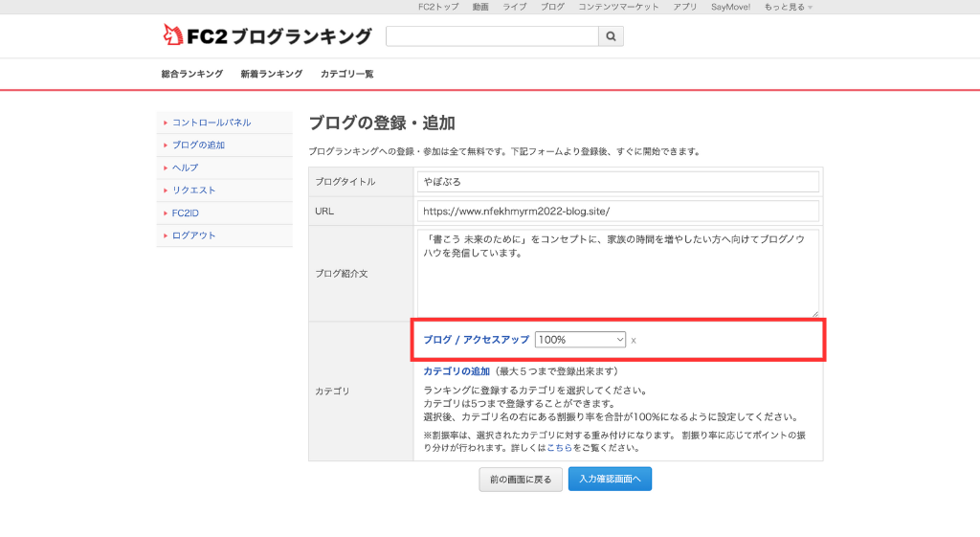
Task: Focus the header search input field
Action: click(492, 36)
